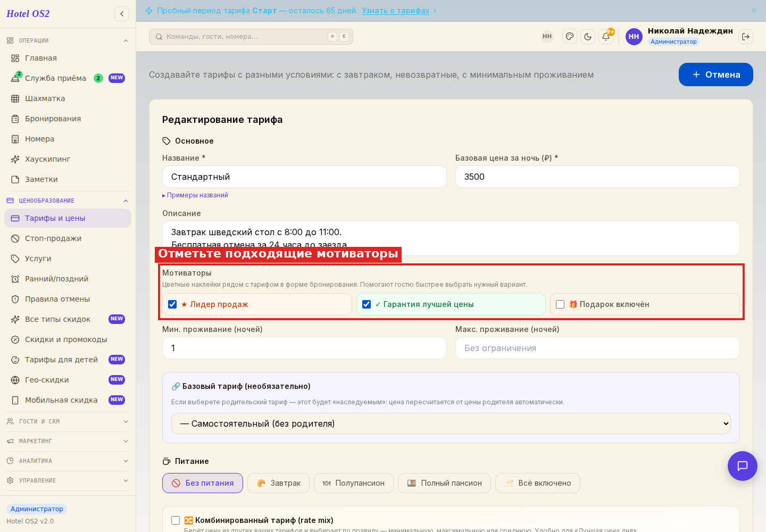Click the Название input field
Viewport: 766px width, 532px height.
pyautogui.click(x=304, y=177)
